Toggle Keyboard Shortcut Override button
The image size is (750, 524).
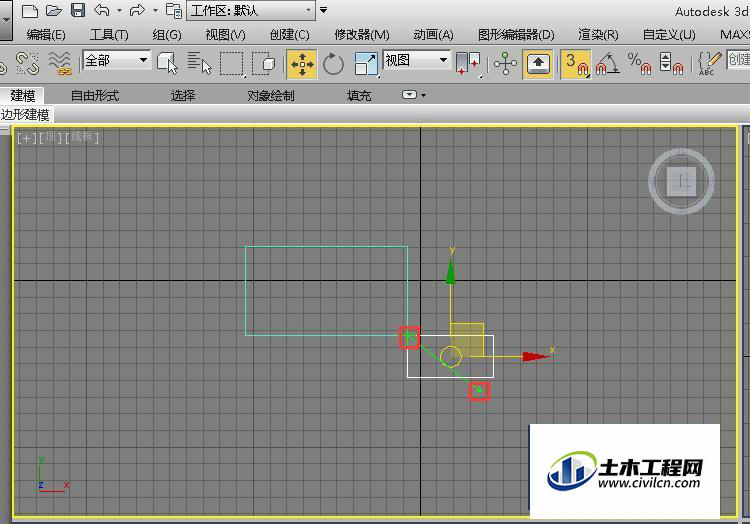pos(539,64)
